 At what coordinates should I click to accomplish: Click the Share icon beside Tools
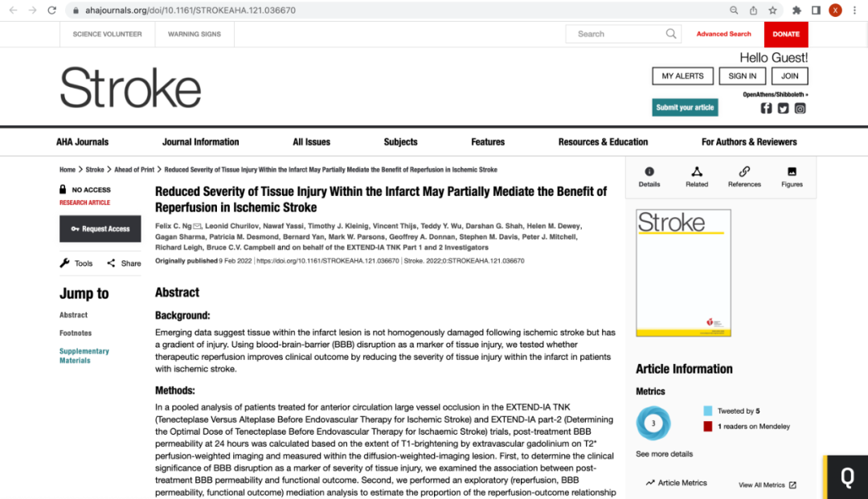tap(111, 263)
